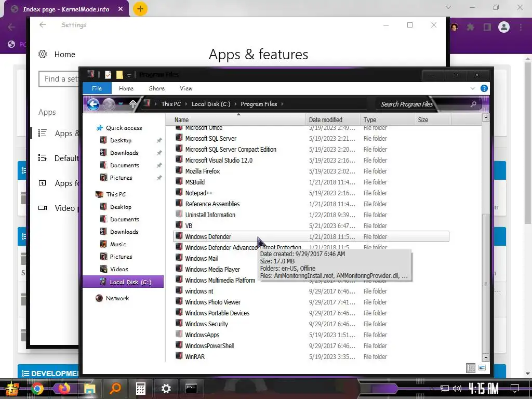Switch to details view layout icon
532x399 pixels.
[x=471, y=368]
